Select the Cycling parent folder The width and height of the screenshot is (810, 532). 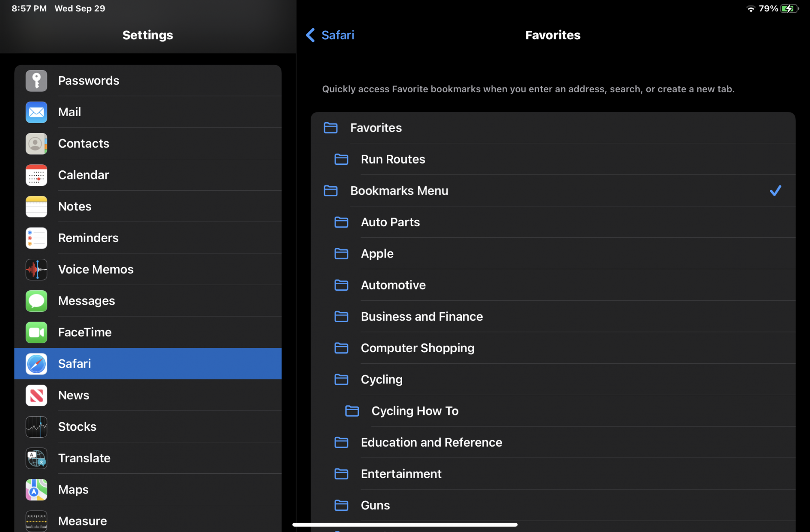382,380
